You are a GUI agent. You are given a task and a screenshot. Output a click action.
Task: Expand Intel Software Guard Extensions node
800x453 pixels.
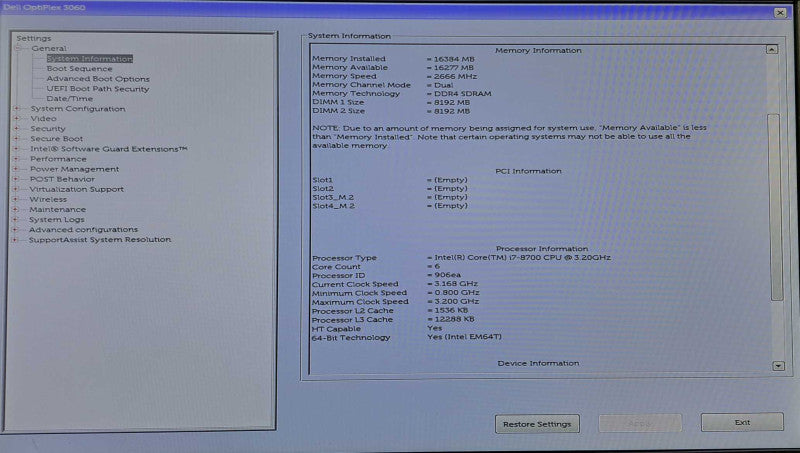(16, 149)
